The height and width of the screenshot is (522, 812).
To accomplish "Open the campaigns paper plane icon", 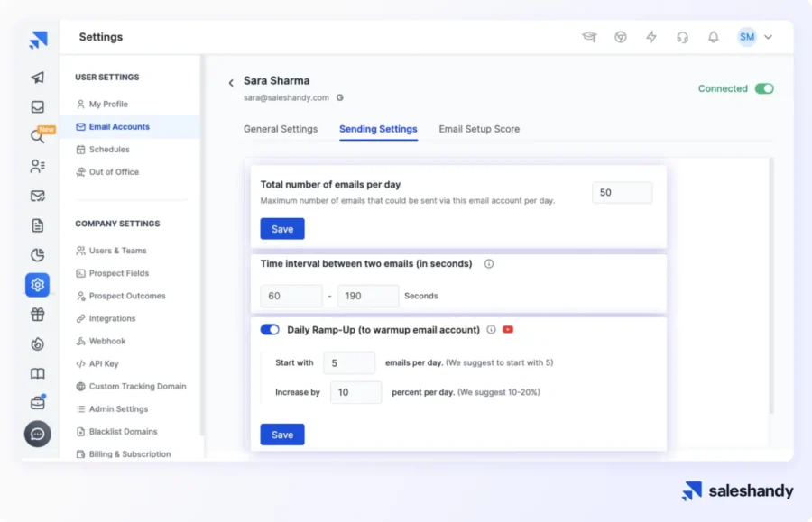I will tap(36, 78).
